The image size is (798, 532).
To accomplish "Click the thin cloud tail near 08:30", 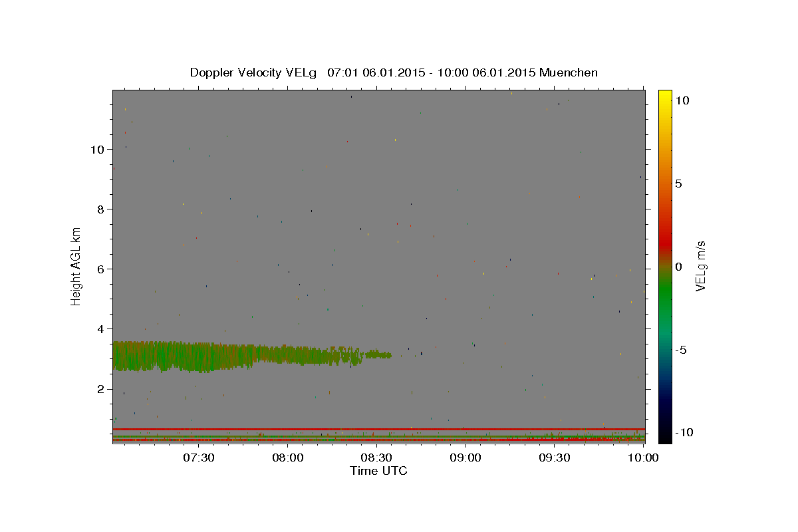I will [x=378, y=355].
